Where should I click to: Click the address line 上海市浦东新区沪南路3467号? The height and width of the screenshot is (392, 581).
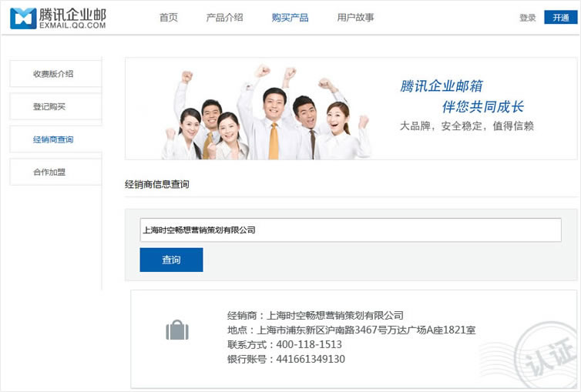click(x=351, y=330)
